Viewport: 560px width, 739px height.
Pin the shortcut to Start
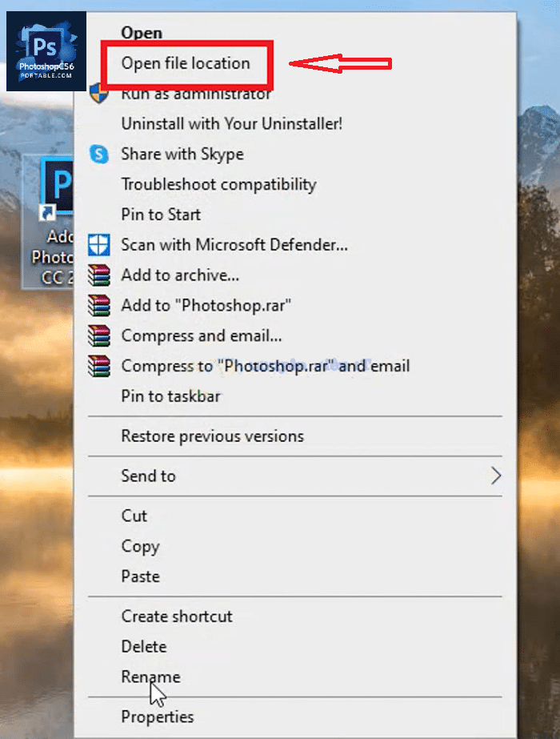[x=160, y=215]
